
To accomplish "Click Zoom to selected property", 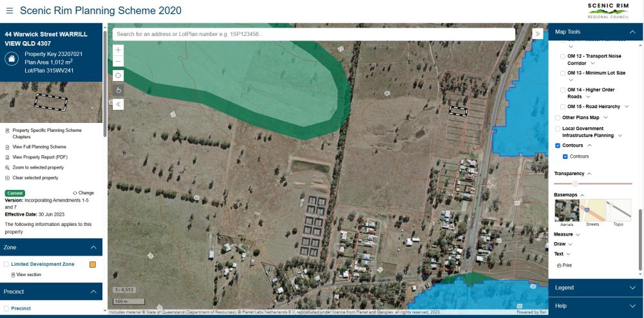I will tap(37, 167).
